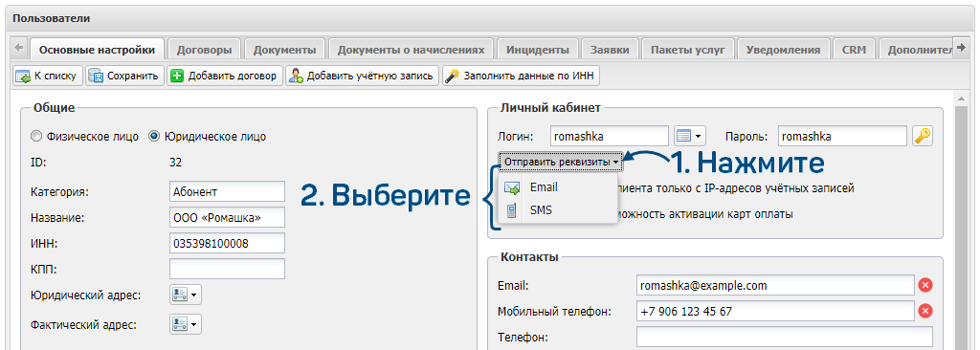Open the login options dropdown icon
This screenshot has width=980, height=350.
click(689, 136)
